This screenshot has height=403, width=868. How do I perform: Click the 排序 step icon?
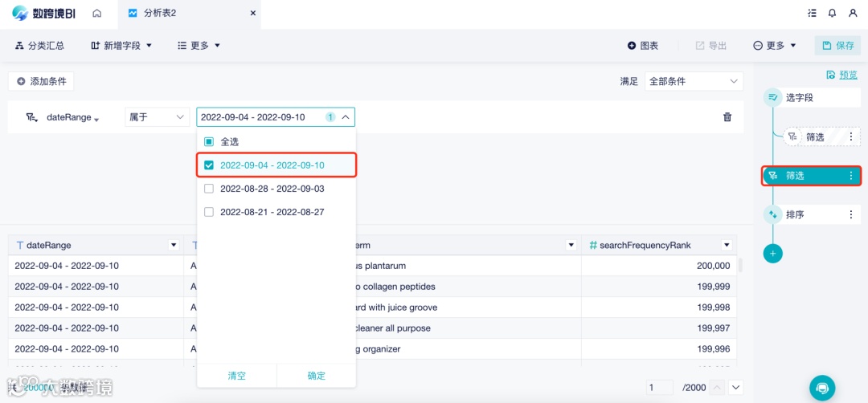[x=773, y=214]
